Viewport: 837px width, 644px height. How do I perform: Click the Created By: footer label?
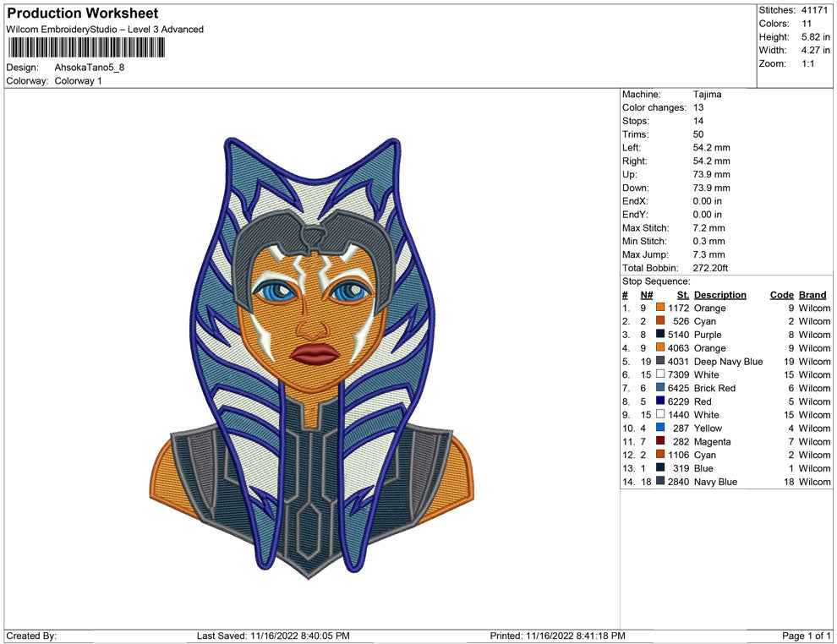[x=31, y=636]
